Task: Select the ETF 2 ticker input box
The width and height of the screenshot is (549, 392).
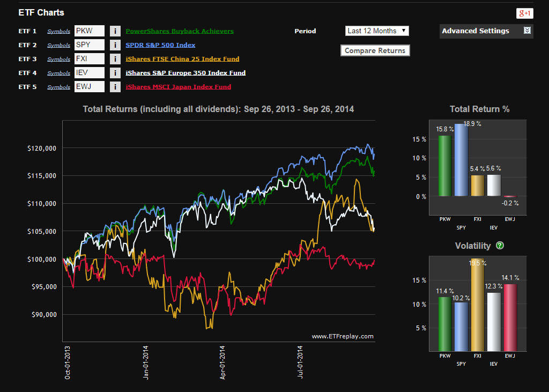Action: (x=89, y=45)
